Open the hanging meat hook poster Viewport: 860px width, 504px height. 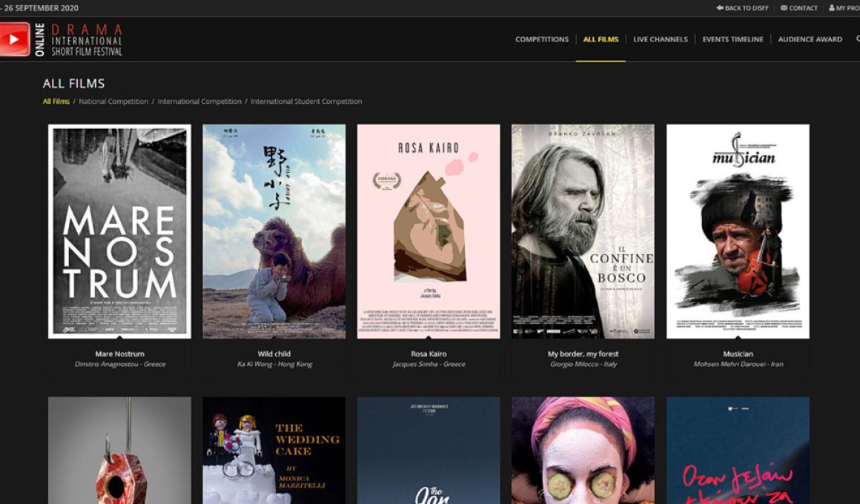click(x=119, y=450)
